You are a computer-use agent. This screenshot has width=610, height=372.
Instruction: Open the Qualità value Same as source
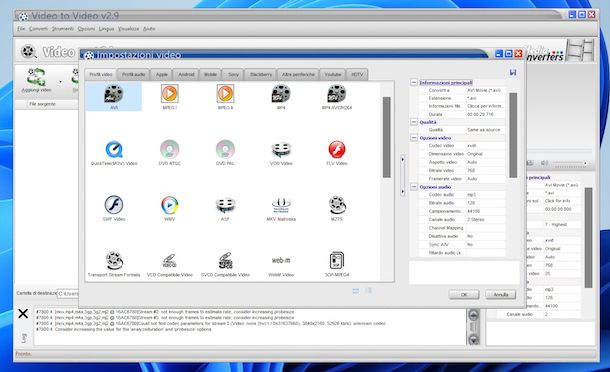(486, 130)
